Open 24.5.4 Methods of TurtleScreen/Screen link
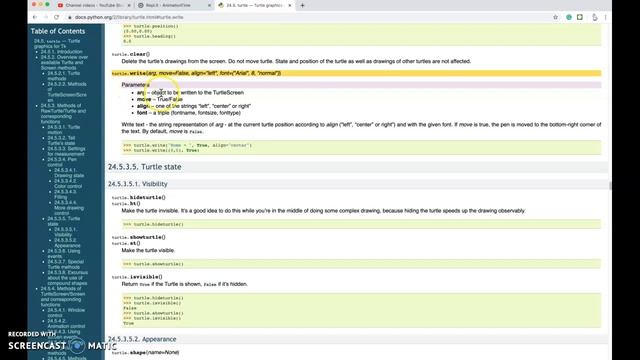The height and width of the screenshot is (360, 640). tap(63, 297)
